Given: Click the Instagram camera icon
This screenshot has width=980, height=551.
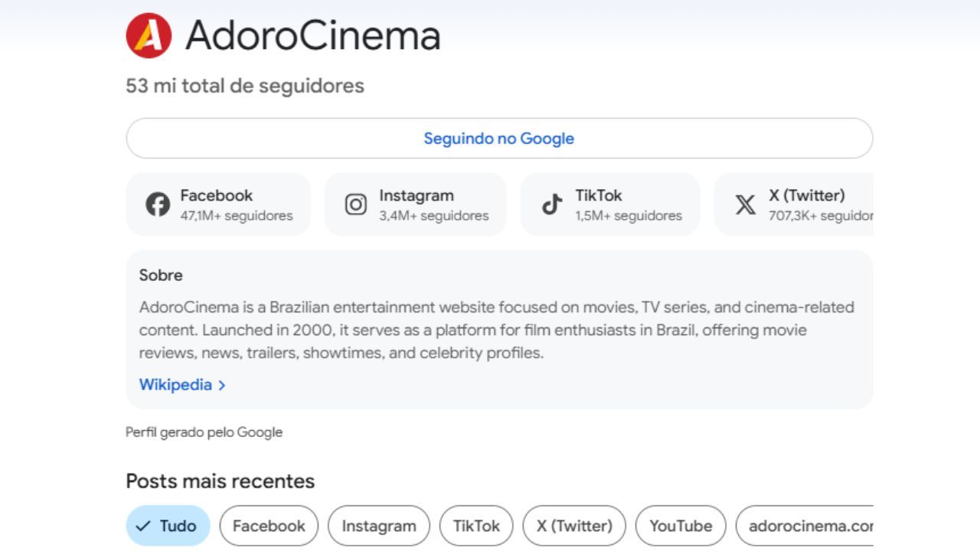Looking at the screenshot, I should (x=355, y=204).
